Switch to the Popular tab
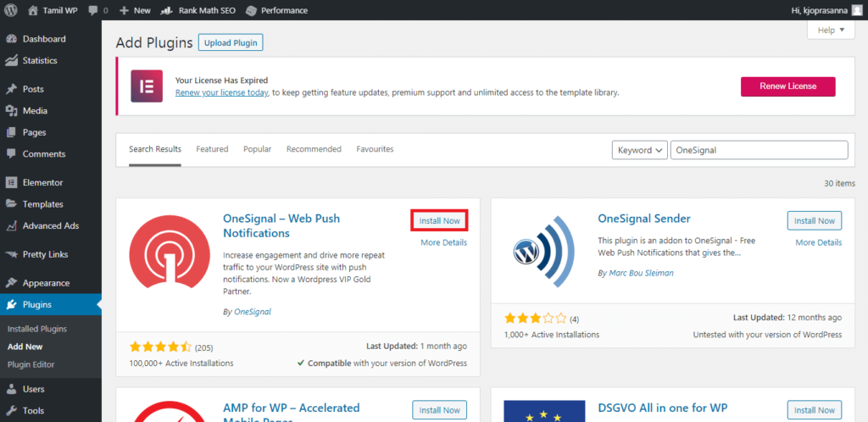 tap(258, 149)
